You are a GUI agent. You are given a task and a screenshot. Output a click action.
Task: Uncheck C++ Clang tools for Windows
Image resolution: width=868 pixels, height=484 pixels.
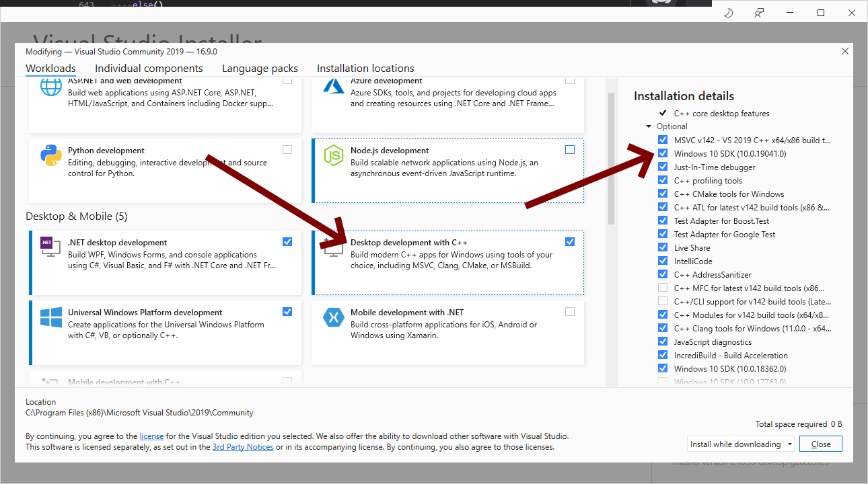click(663, 328)
